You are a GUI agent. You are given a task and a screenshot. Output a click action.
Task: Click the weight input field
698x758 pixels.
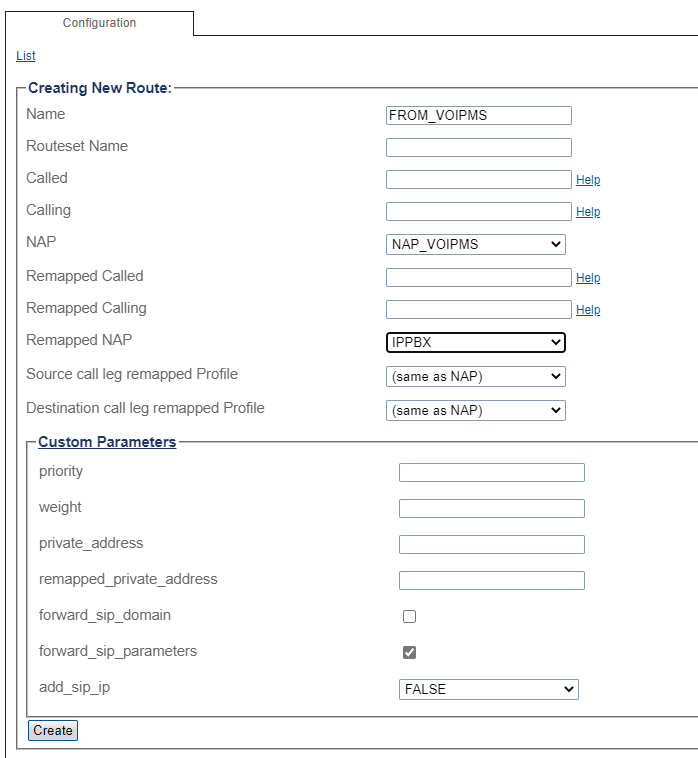point(491,509)
